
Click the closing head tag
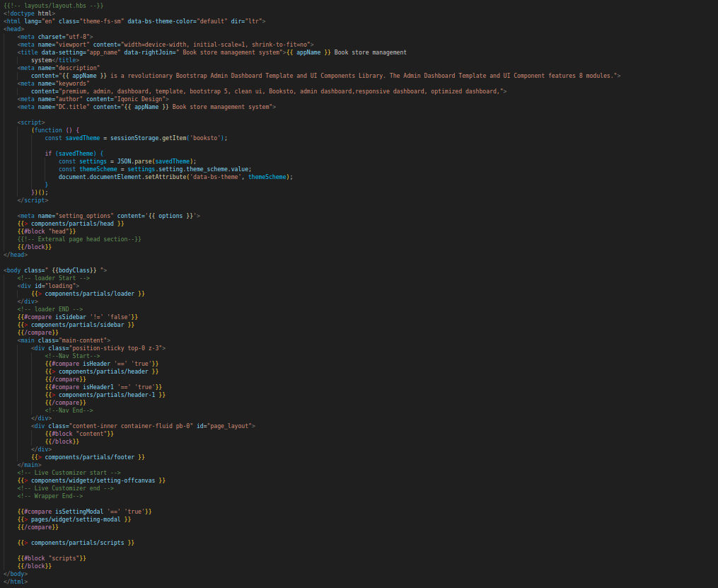(16, 255)
